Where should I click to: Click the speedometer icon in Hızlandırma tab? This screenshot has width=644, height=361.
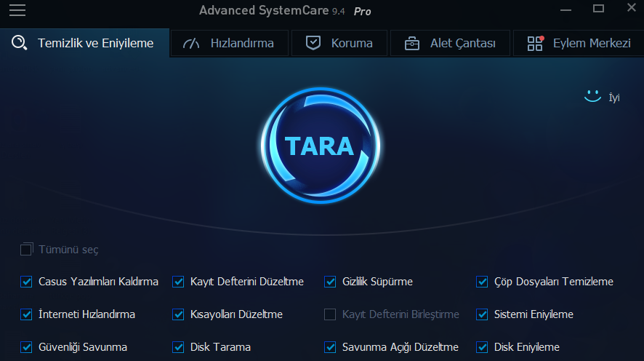click(x=191, y=43)
